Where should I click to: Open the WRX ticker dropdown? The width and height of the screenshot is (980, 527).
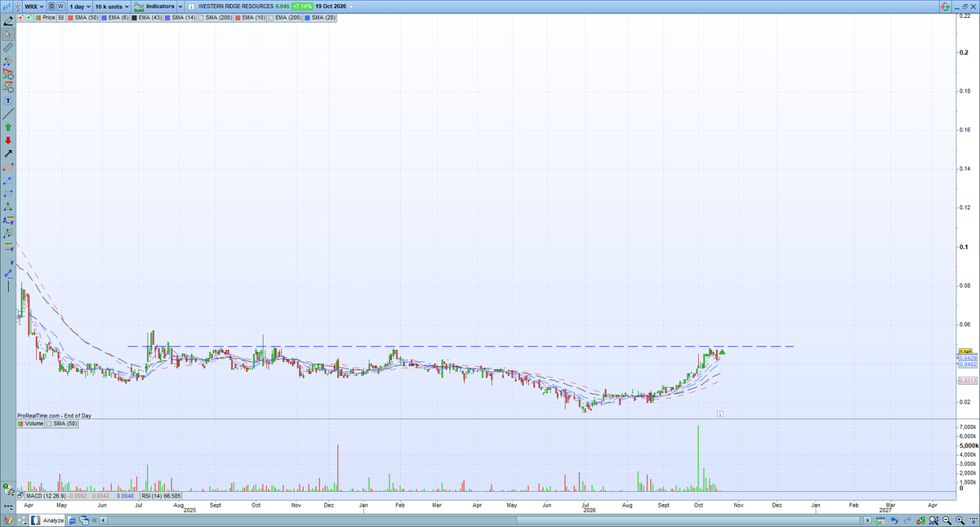pos(33,7)
